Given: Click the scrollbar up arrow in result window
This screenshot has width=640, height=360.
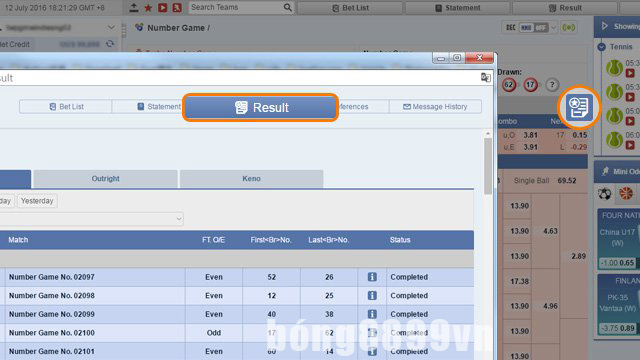Looking at the screenshot, I should (488, 133).
